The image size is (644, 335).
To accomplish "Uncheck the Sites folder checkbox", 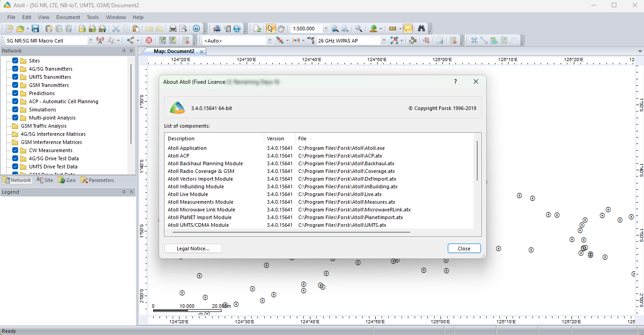I will pos(15,61).
